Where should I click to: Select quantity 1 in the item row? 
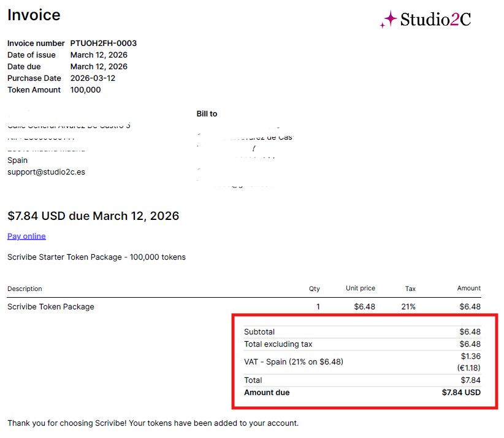318,307
